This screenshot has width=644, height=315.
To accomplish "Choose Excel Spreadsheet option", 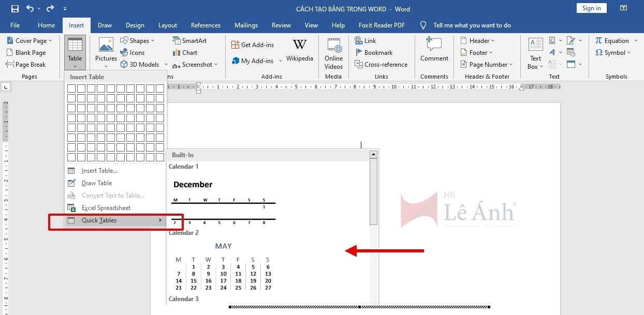I will click(x=106, y=208).
